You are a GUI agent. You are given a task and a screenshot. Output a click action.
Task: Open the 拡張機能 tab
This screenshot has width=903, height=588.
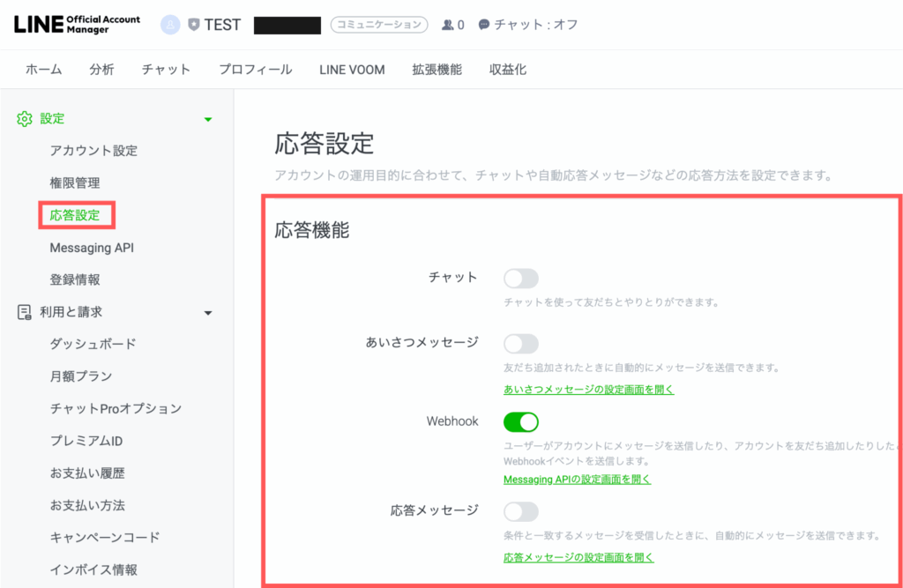[x=437, y=70]
